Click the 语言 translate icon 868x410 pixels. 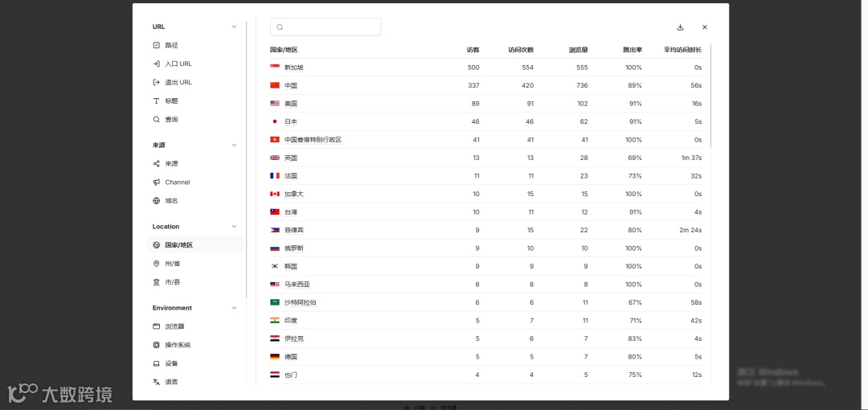tap(156, 382)
